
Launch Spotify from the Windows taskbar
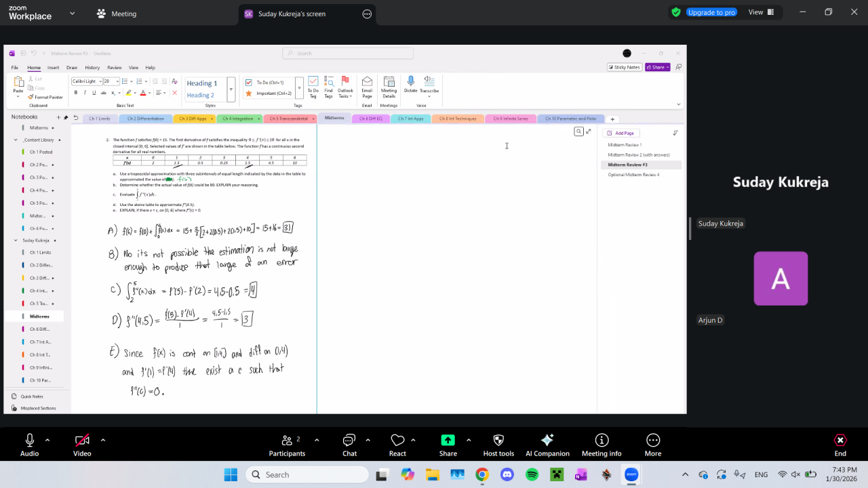pos(532,474)
